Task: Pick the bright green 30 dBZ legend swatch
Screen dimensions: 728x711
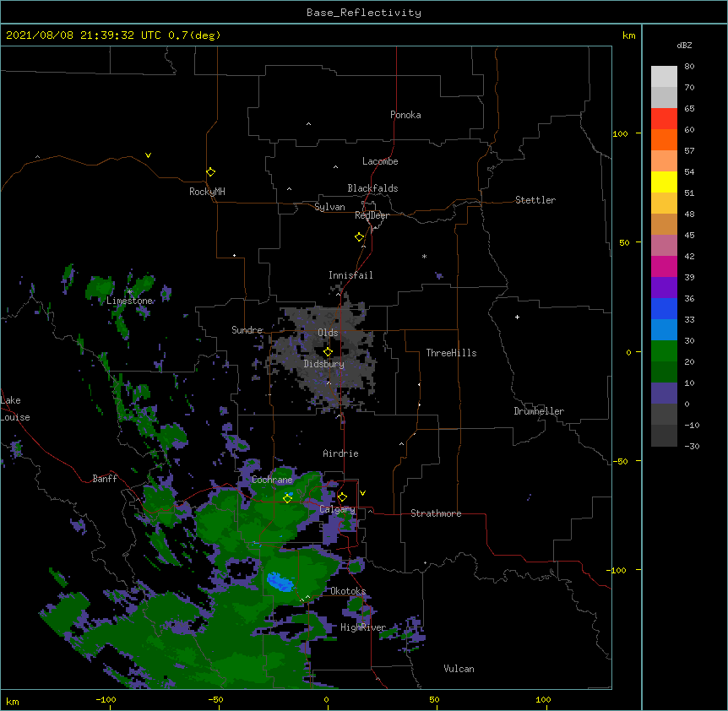Action: [x=664, y=351]
